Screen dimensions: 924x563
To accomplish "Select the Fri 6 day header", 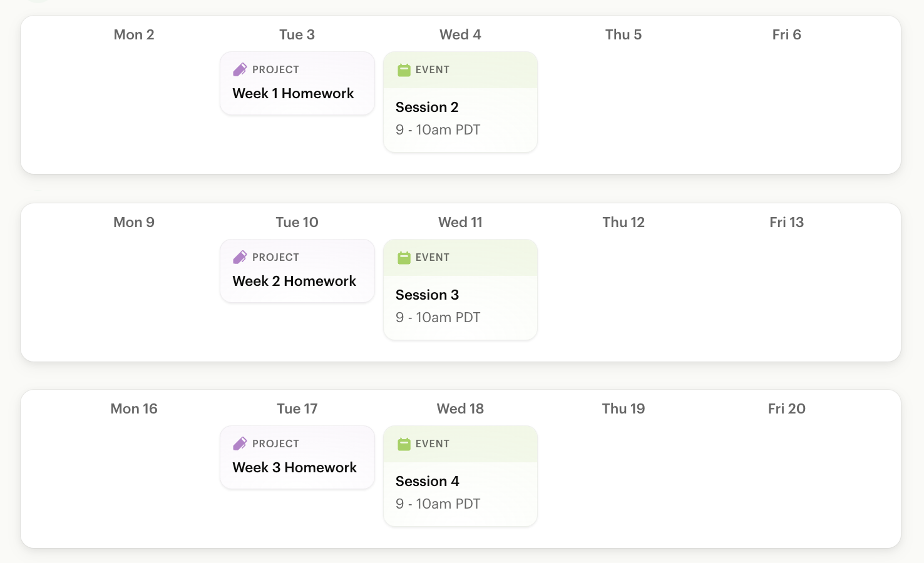I will 786,35.
